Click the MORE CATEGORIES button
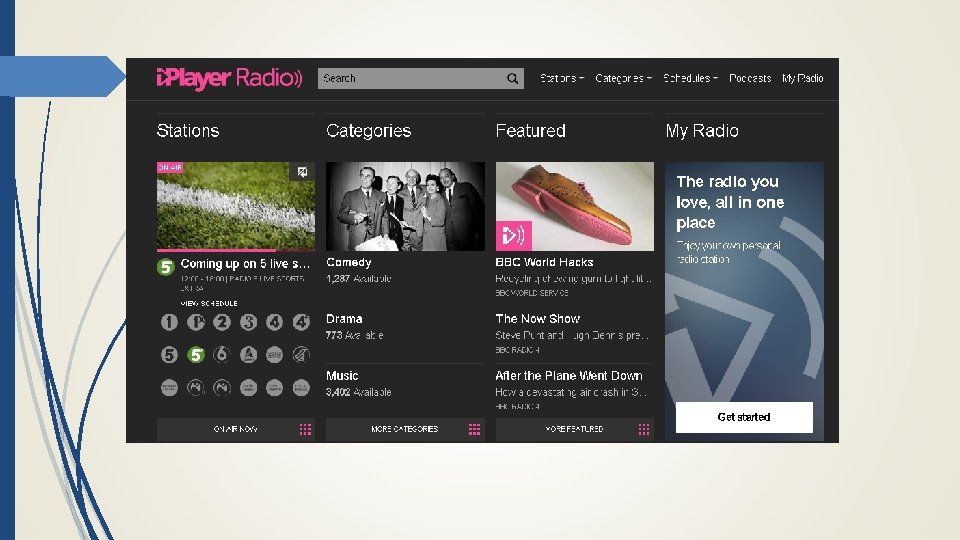 coord(405,429)
